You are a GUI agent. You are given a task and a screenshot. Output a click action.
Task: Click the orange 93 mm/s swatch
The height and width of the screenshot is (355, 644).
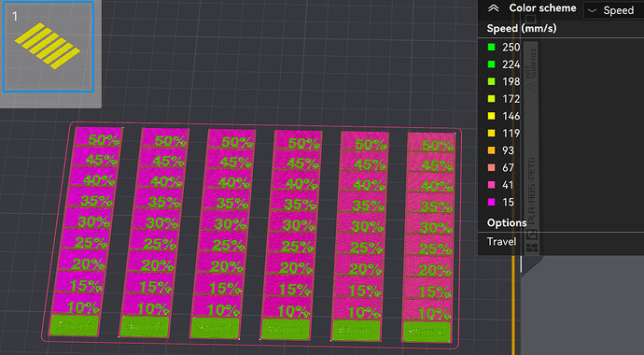click(491, 150)
